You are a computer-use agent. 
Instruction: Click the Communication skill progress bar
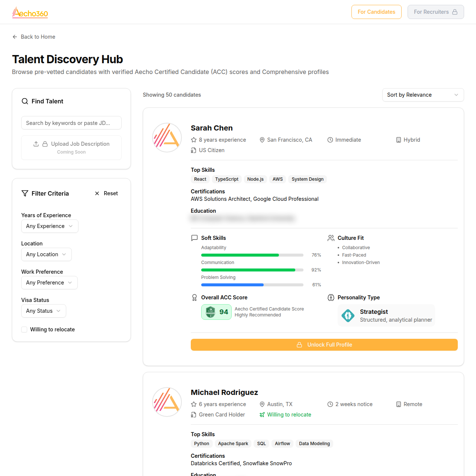(x=252, y=270)
